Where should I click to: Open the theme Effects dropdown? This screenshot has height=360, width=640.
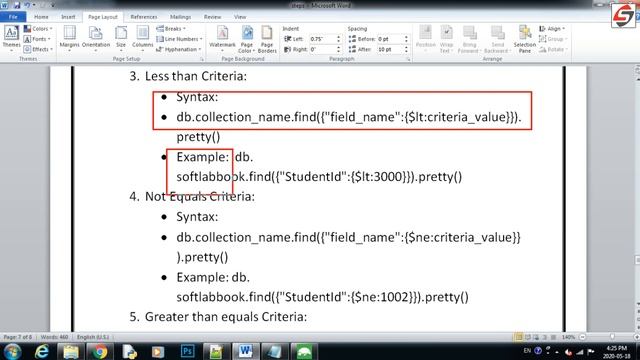click(x=38, y=49)
